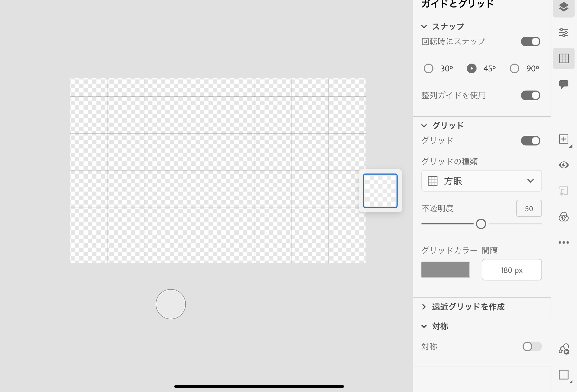Open the grid type dropdown 方眼
Image resolution: width=577 pixels, height=392 pixels.
click(481, 181)
